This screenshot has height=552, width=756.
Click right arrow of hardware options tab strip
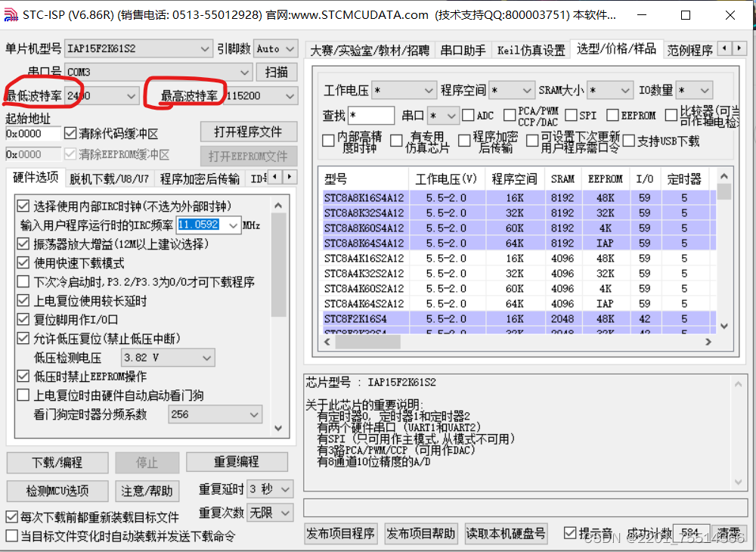(290, 177)
